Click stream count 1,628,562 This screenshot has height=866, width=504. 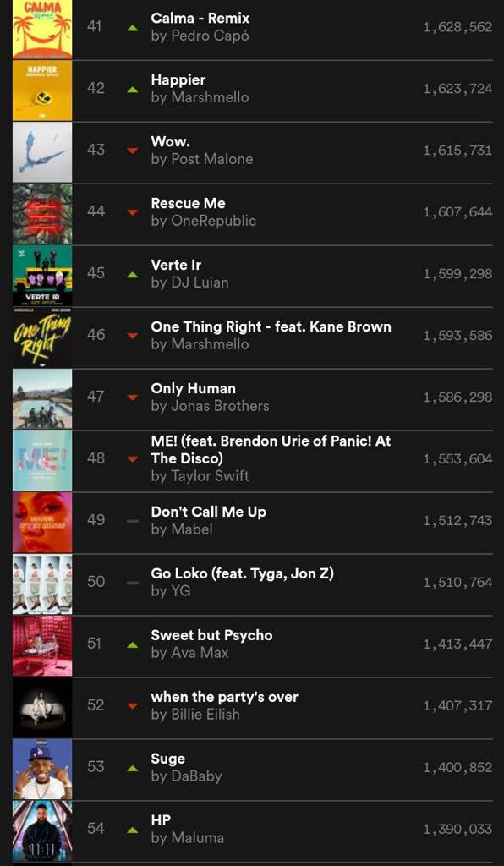tap(457, 27)
